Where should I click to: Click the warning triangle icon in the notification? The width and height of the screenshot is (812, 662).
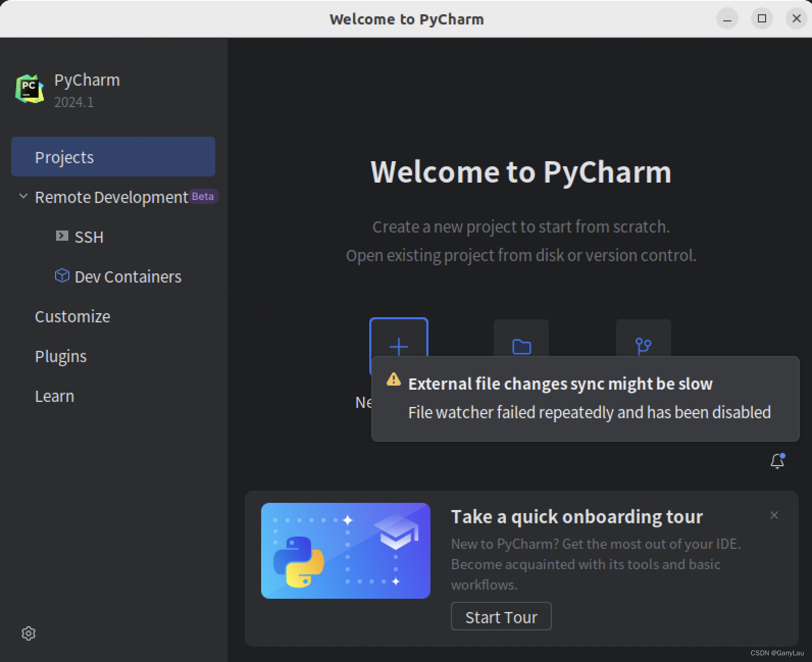coord(393,379)
